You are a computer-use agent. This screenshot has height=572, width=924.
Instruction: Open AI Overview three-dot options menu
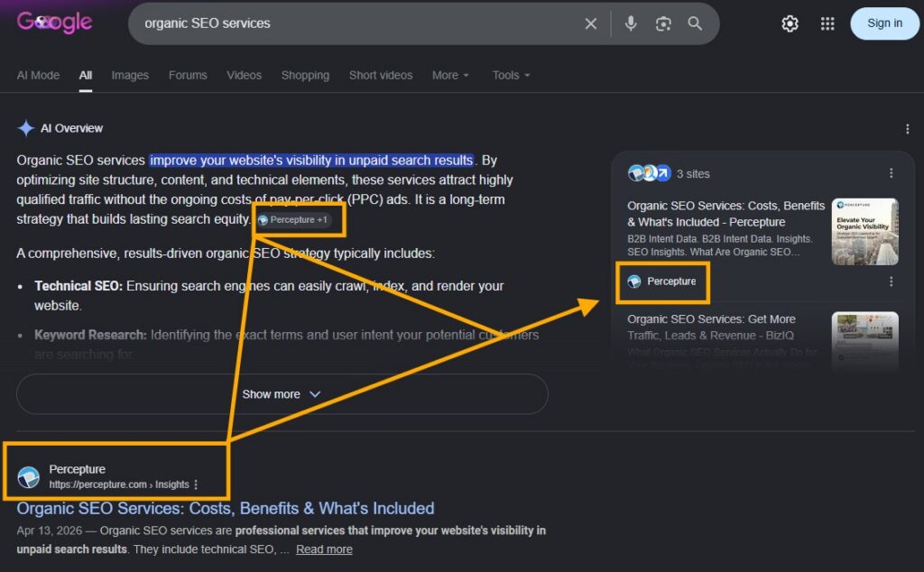[x=907, y=128]
